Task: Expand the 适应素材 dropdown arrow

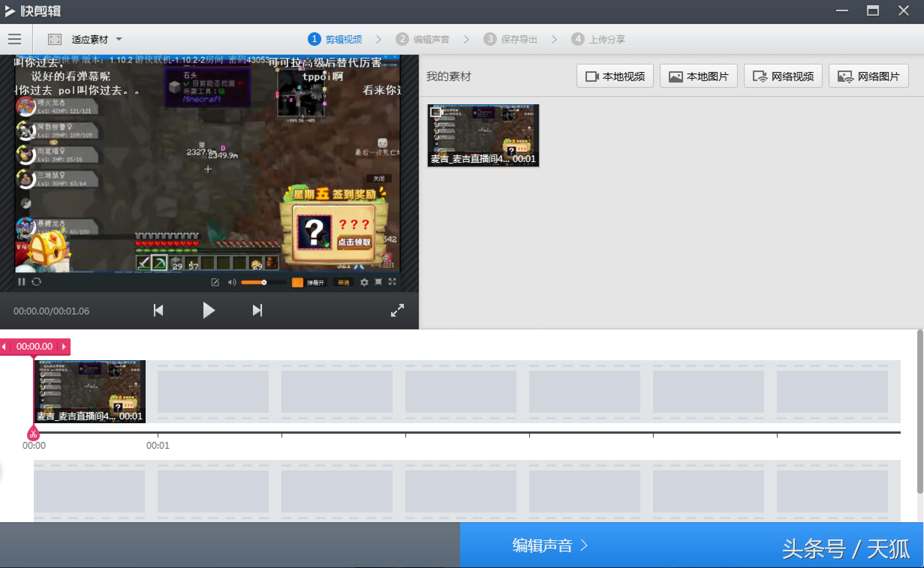Action: (119, 39)
